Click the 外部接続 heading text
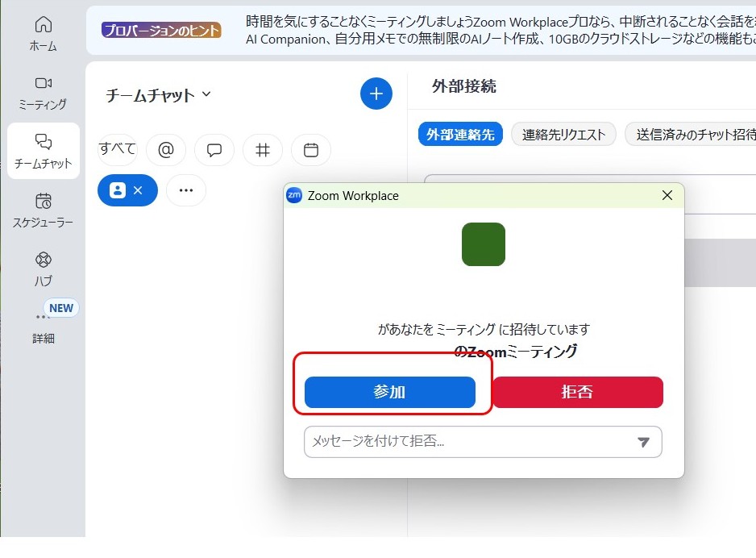The width and height of the screenshot is (756, 558). pyautogui.click(x=463, y=86)
